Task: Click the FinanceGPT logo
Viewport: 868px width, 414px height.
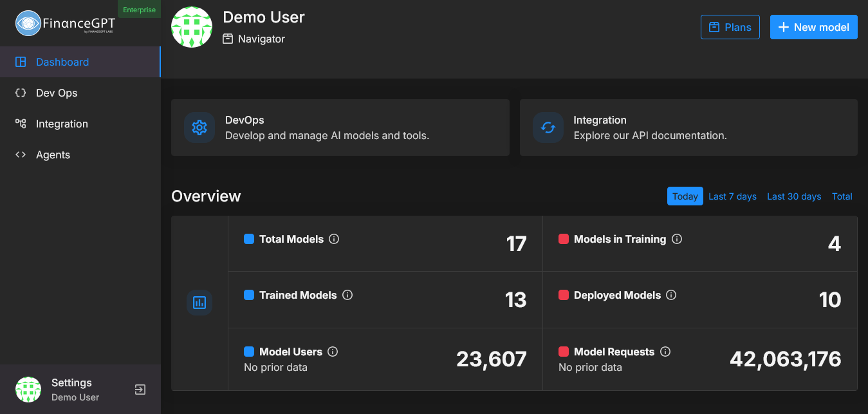Action: [65, 24]
